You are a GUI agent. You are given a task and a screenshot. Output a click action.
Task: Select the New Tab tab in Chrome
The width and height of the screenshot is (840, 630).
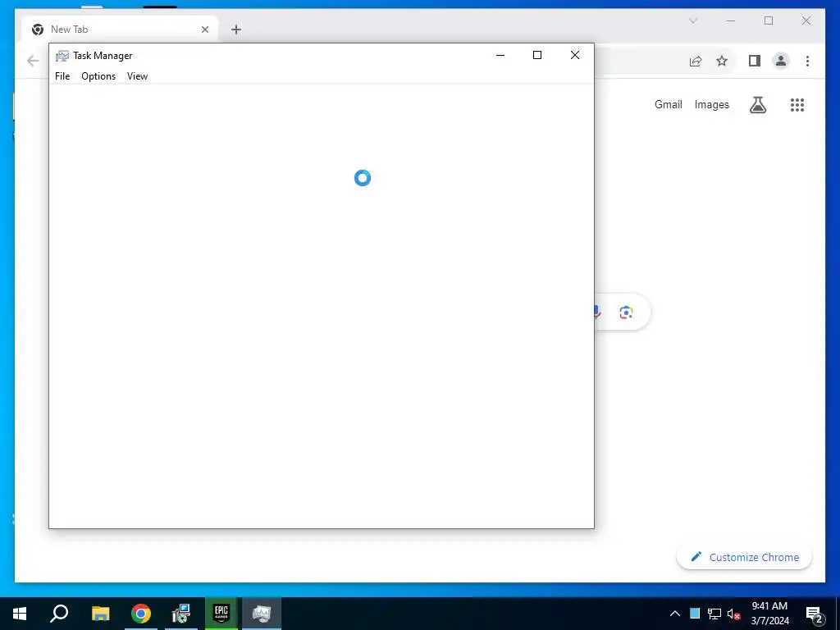coord(119,30)
